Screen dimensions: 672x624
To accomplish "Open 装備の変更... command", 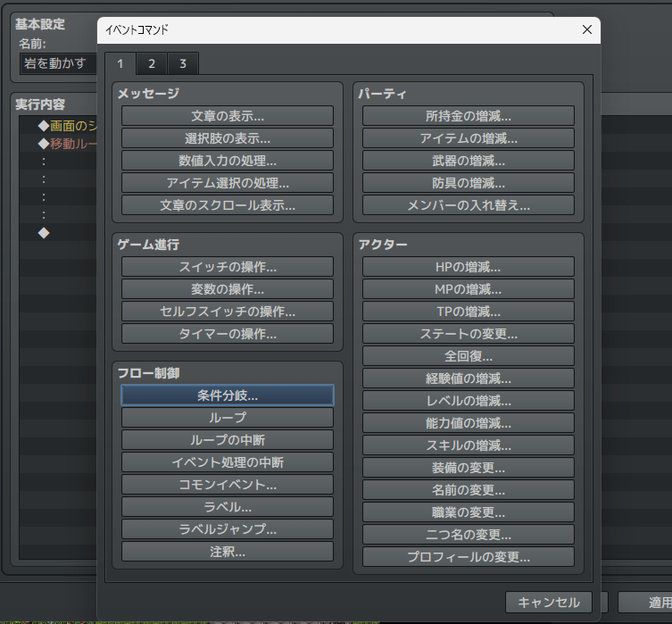I will coord(469,467).
